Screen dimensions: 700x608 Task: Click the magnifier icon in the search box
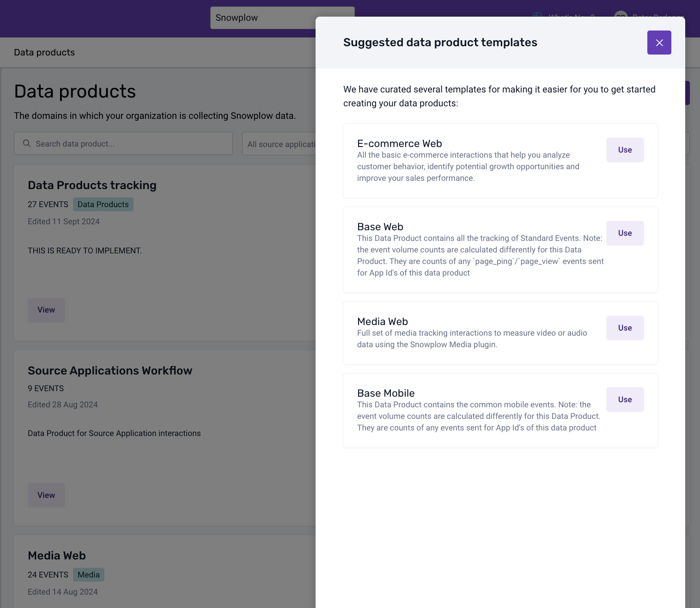coord(27,144)
